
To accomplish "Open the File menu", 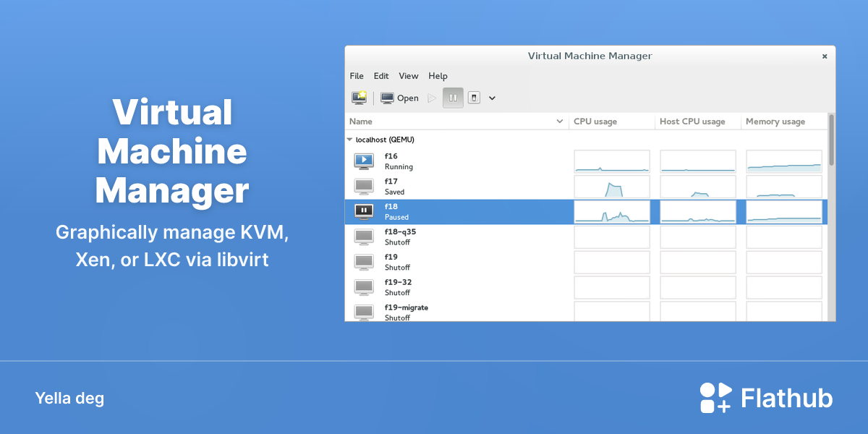I will click(x=357, y=76).
